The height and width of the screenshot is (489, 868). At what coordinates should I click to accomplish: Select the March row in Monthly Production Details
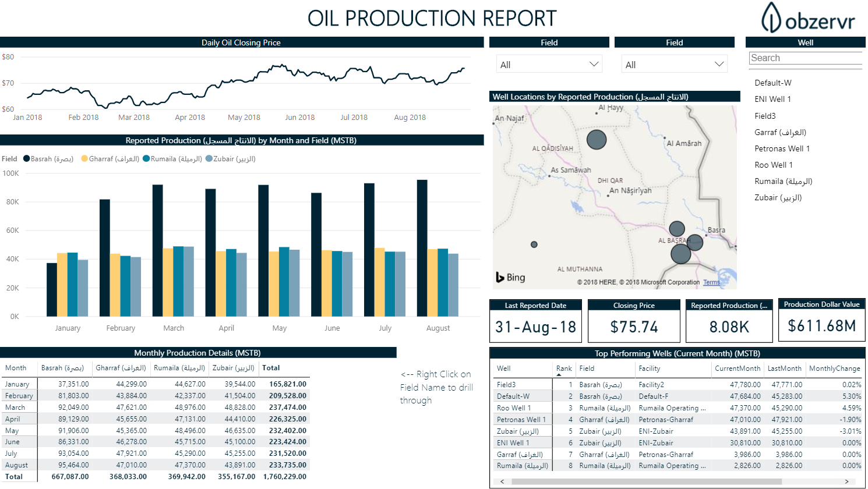tap(156, 408)
